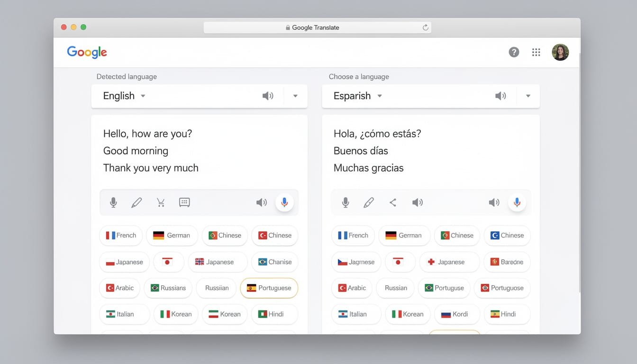Choose Kordi as the target language
The image size is (637, 364).
[456, 314]
